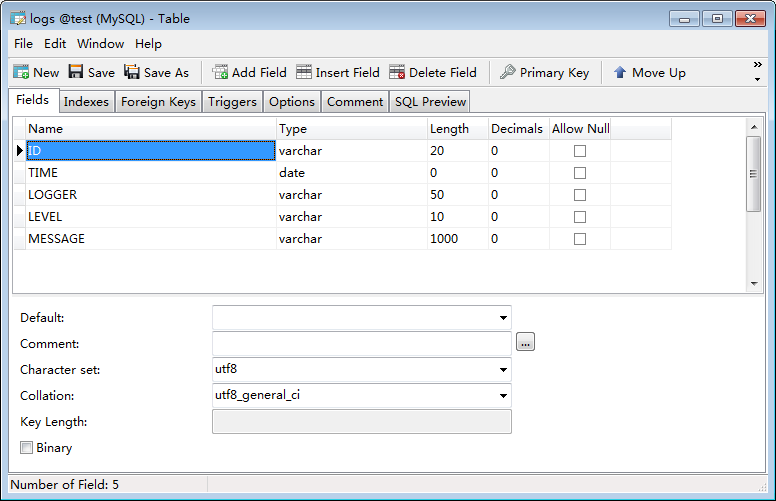776x501 pixels.
Task: Open the File menu
Action: 23,44
